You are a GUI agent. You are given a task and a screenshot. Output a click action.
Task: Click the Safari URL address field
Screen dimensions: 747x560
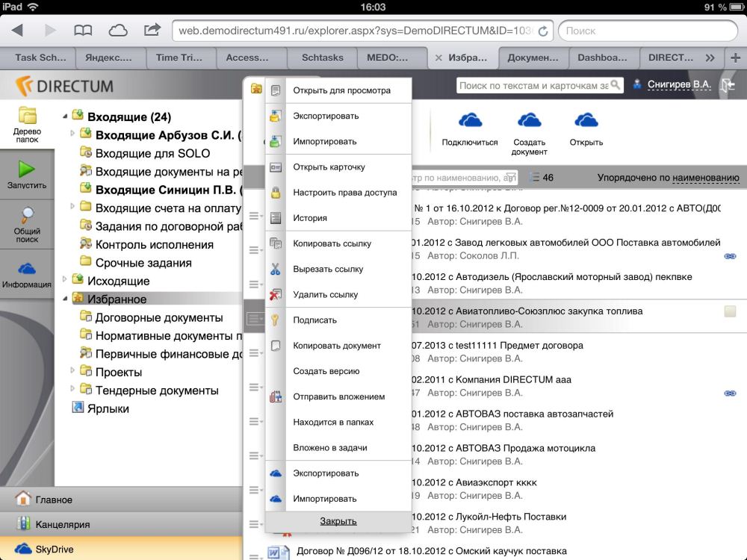coord(362,31)
